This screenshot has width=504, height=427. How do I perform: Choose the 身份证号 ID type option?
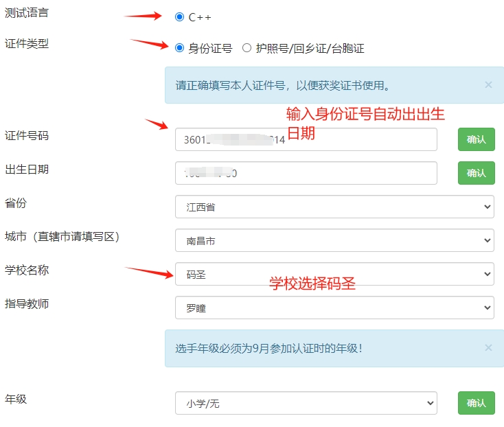tap(180, 48)
